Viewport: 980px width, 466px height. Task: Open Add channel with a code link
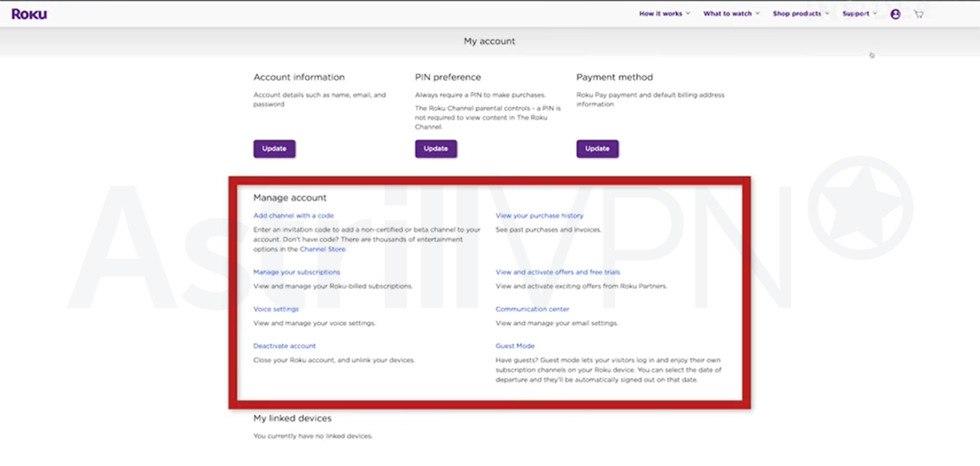click(293, 216)
